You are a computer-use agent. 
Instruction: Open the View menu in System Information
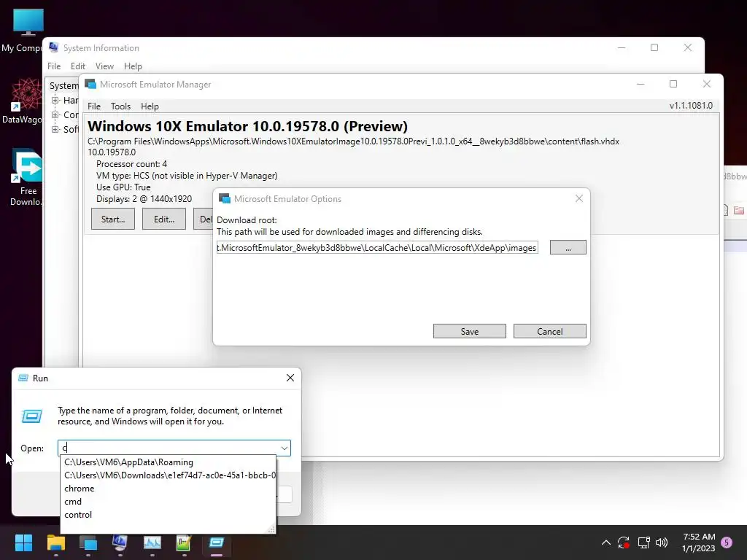coord(104,66)
